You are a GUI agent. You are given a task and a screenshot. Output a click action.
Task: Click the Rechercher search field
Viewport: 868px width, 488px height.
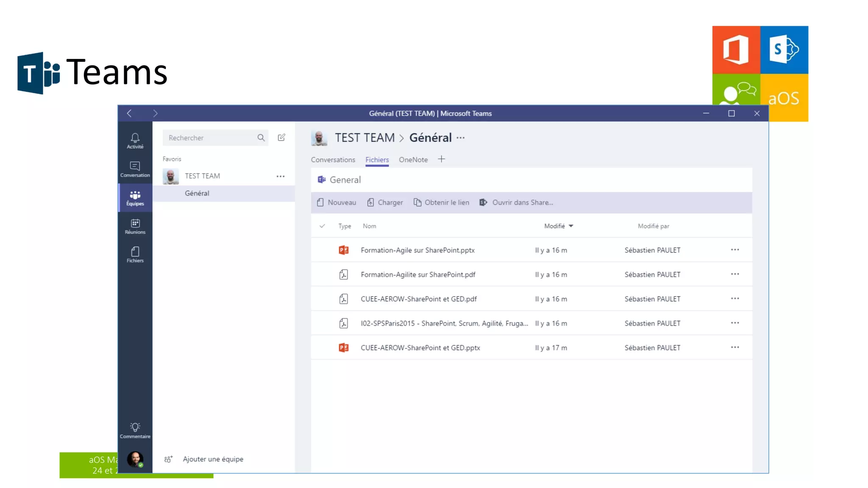pyautogui.click(x=210, y=138)
